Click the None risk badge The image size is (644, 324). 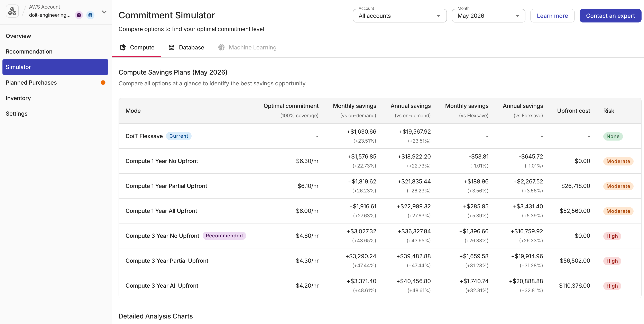[x=613, y=136]
